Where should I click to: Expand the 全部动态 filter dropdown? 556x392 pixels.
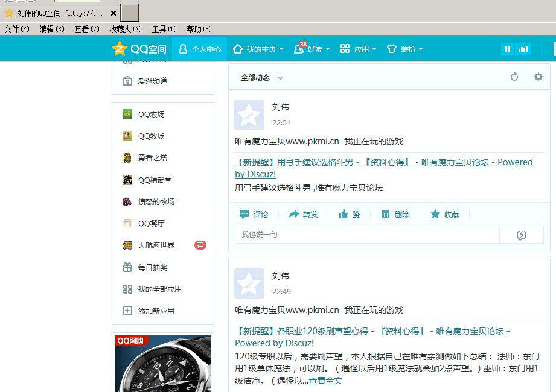coord(262,78)
